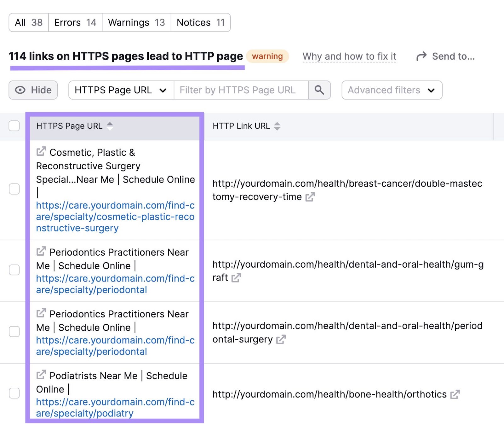Click the search magnifier in the filter bar
This screenshot has height=424, width=504.
pyautogui.click(x=319, y=90)
